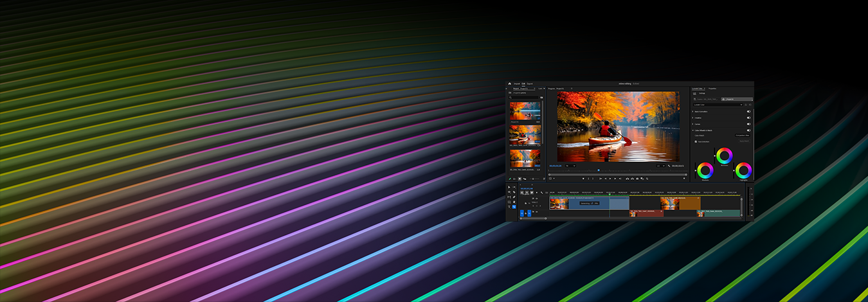Toggle the Basic Correction switch
The width and height of the screenshot is (868, 302).
click(748, 112)
